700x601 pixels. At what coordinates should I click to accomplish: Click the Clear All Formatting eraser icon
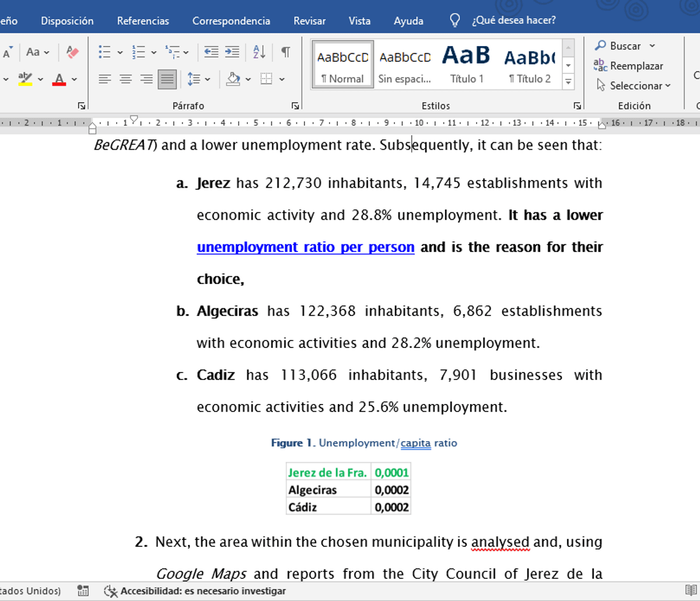tap(72, 52)
